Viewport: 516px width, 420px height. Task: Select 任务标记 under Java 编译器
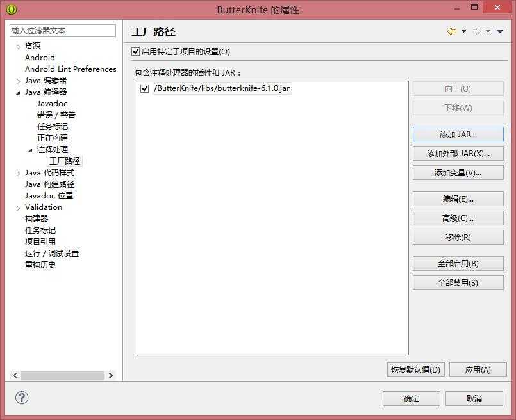tap(53, 127)
